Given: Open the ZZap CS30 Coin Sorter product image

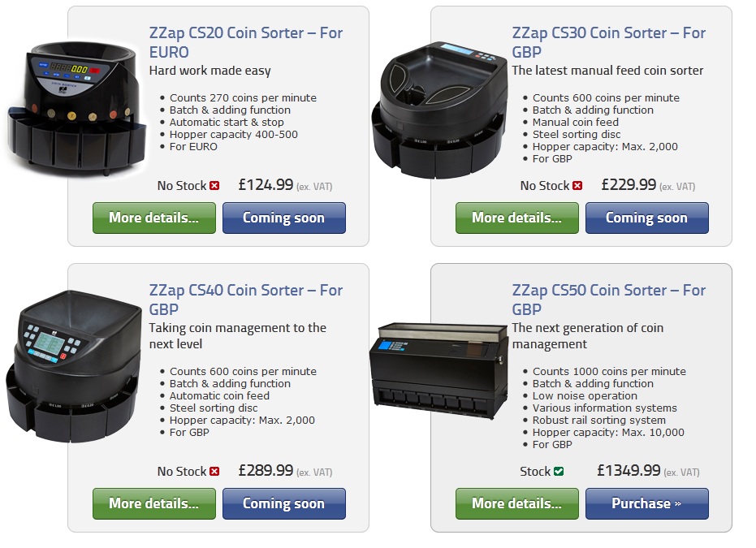Looking at the screenshot, I should point(439,110).
